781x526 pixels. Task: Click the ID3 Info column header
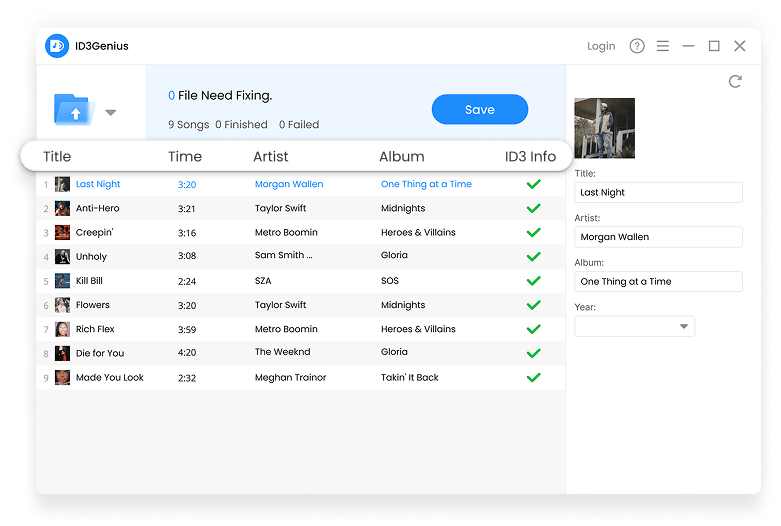[x=530, y=156]
